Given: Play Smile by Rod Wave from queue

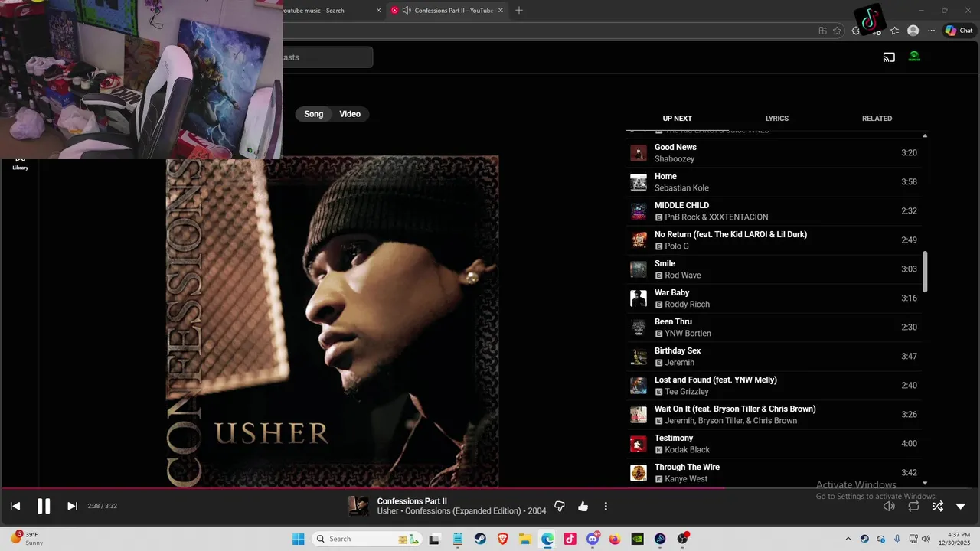Looking at the screenshot, I should coord(775,269).
